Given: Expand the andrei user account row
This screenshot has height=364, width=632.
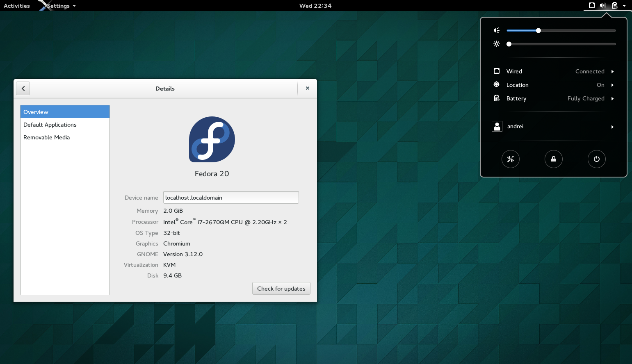Looking at the screenshot, I should (613, 126).
